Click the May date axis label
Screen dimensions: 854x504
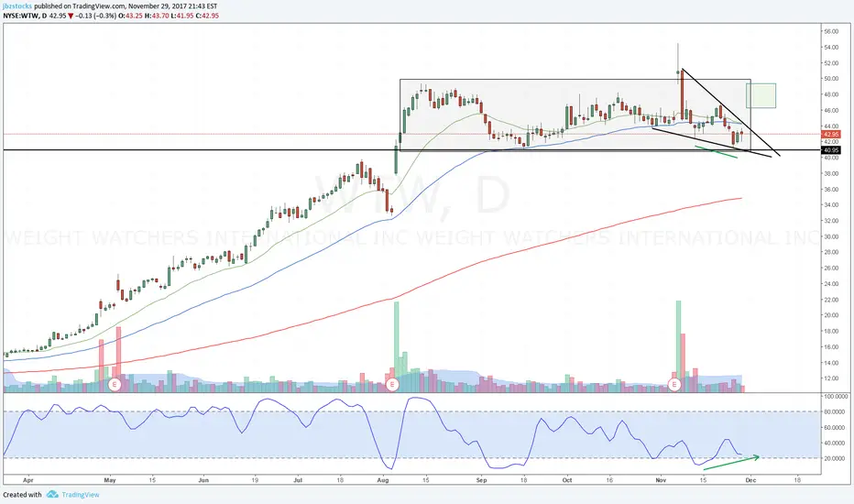click(x=110, y=480)
